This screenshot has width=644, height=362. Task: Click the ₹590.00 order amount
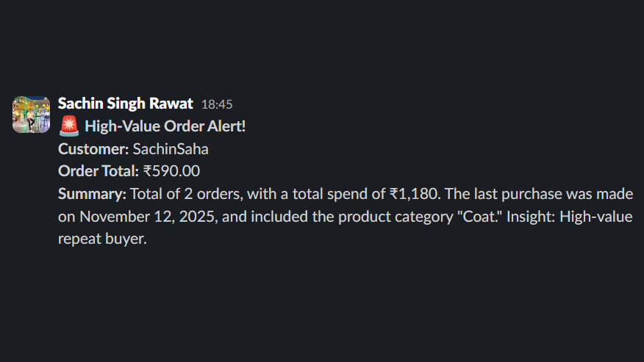pyautogui.click(x=171, y=171)
